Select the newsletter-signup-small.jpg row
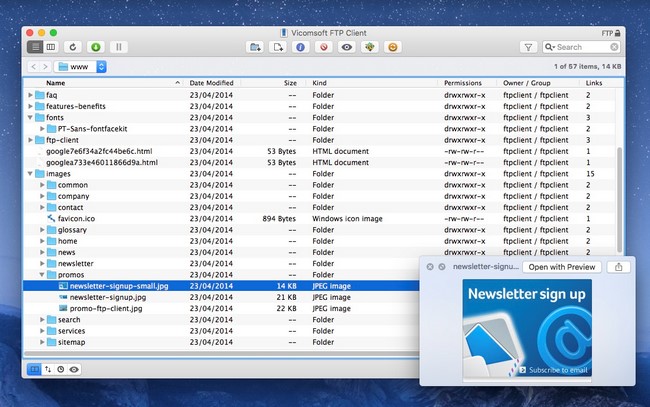Viewport: 650px width, 407px height. coord(221,286)
